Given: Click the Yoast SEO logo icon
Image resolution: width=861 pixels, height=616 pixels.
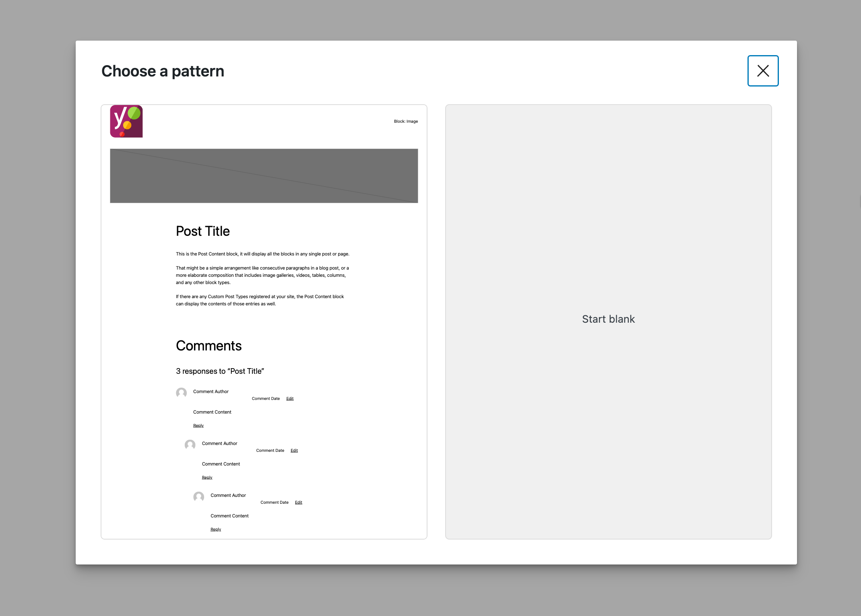Looking at the screenshot, I should 126,121.
